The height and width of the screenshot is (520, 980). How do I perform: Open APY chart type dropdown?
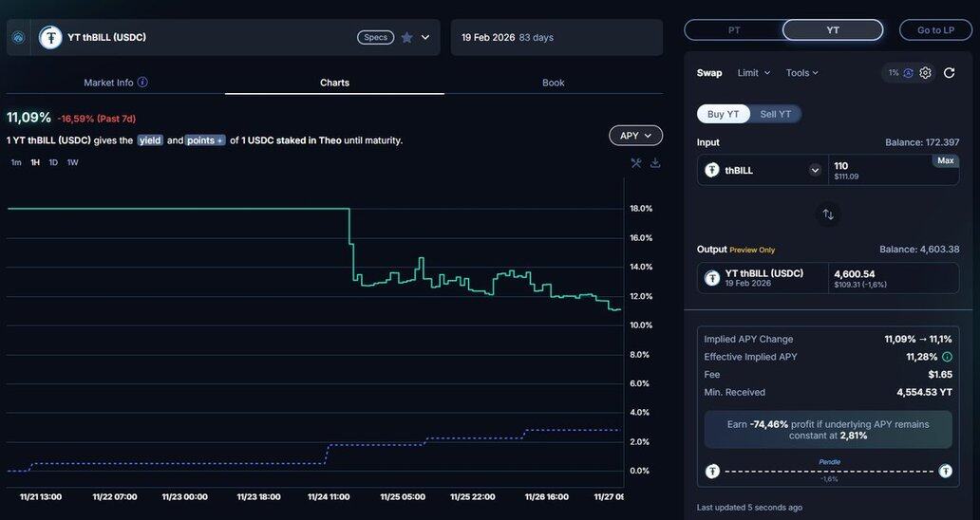pyautogui.click(x=635, y=136)
